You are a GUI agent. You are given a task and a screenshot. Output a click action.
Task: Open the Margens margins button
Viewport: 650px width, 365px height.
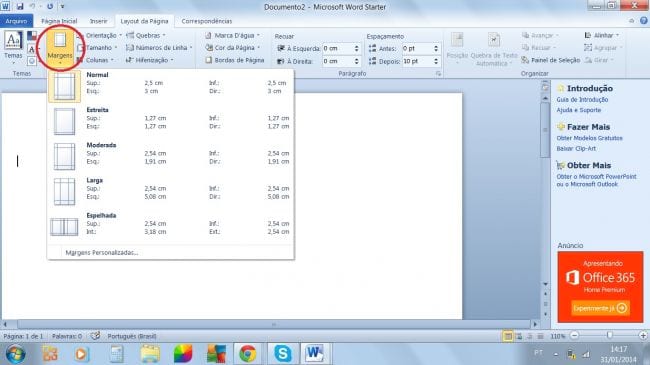[60, 48]
